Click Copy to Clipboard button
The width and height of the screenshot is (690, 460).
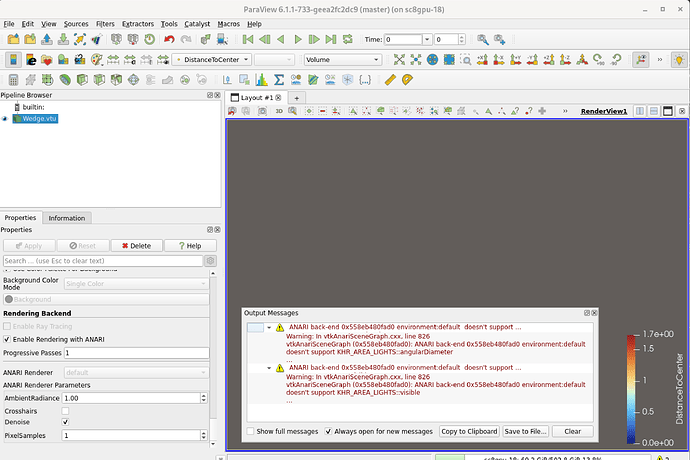click(469, 431)
